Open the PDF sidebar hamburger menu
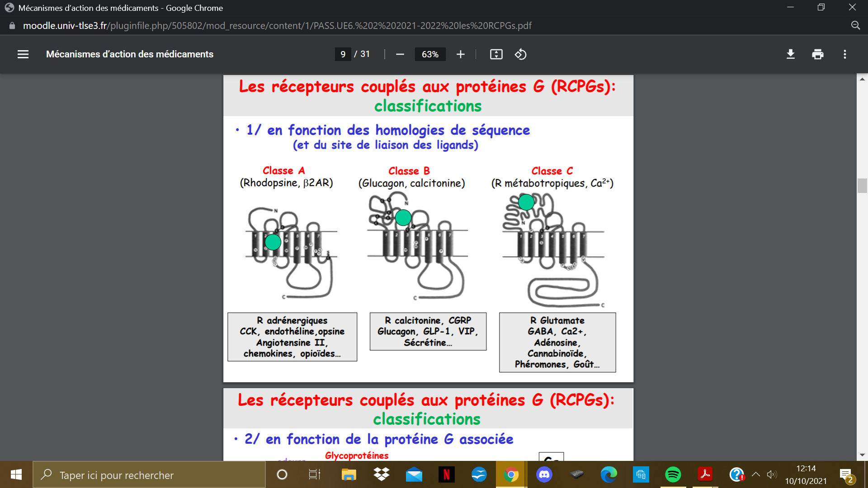 [x=23, y=54]
